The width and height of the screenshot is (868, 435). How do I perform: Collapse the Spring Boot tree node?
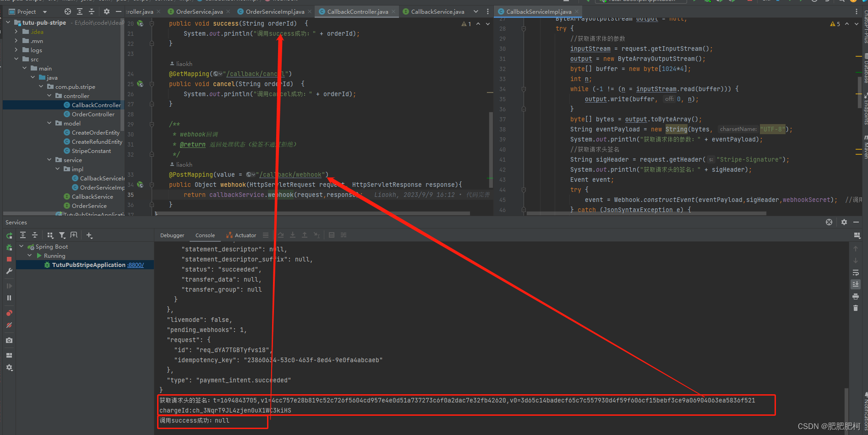coord(21,246)
